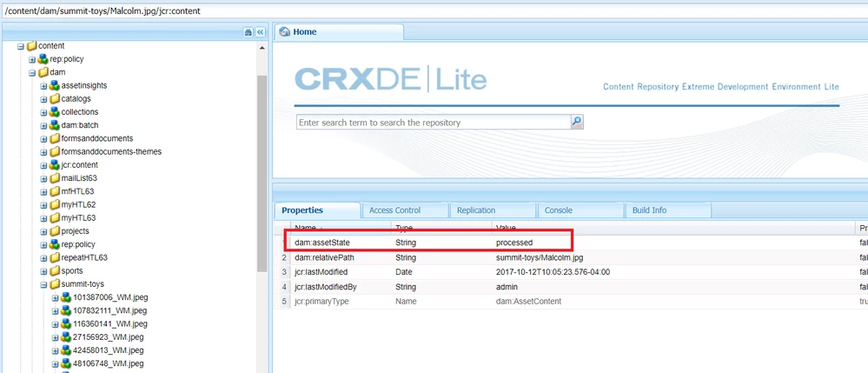Click the sports folder icon
This screenshot has width=868, height=373.
click(x=54, y=271)
